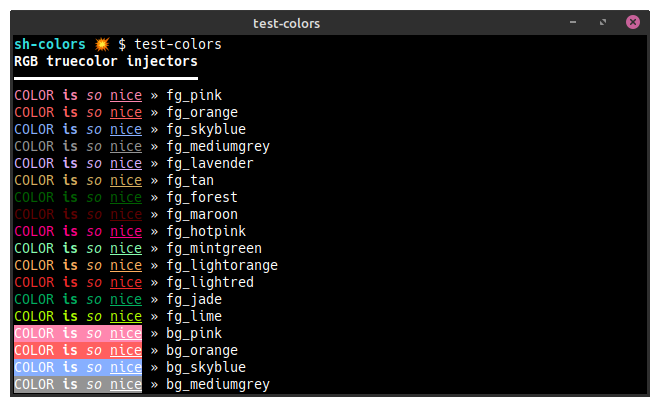Click the label fg_maroon
660x407 pixels.
202,214
